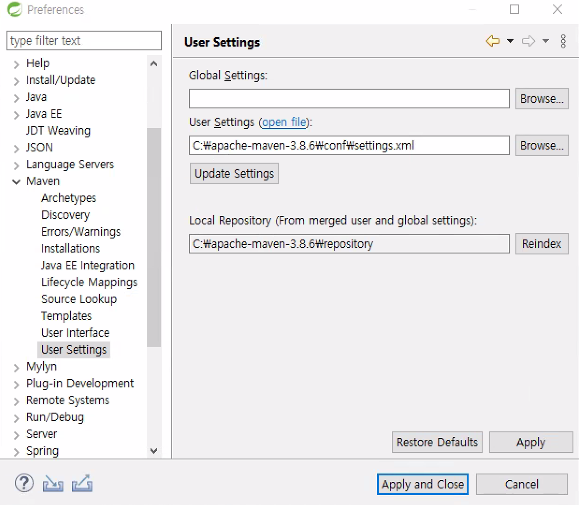Open the three-dot view menu icon
Image resolution: width=579 pixels, height=505 pixels.
click(563, 41)
